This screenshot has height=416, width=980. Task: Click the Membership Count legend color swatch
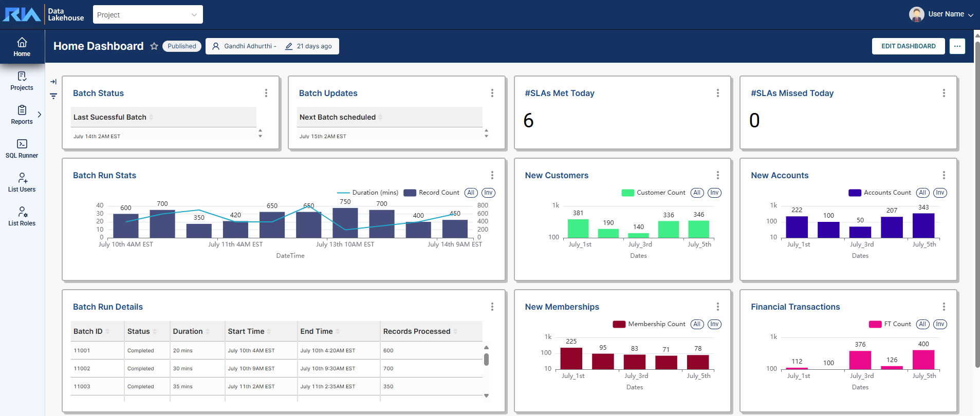pos(619,324)
